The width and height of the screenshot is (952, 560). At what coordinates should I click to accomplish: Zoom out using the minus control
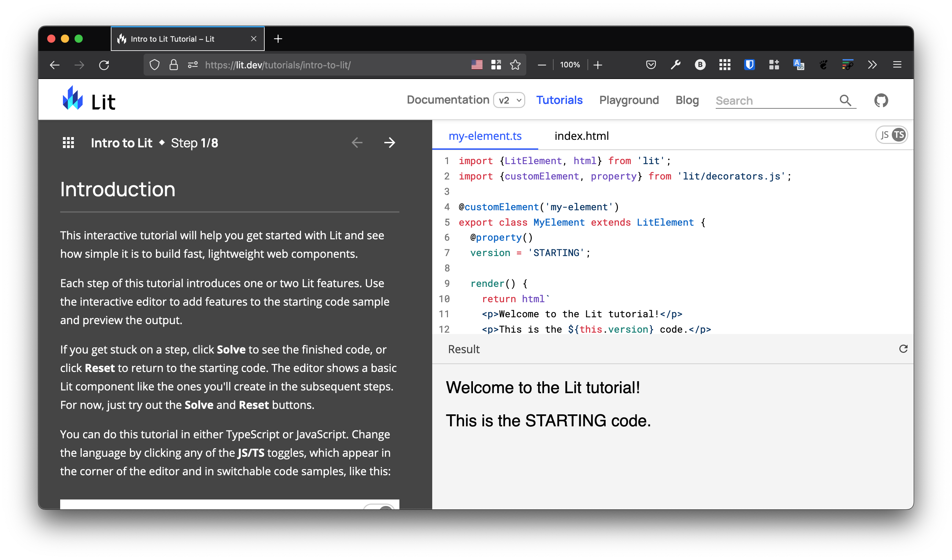[x=542, y=65]
